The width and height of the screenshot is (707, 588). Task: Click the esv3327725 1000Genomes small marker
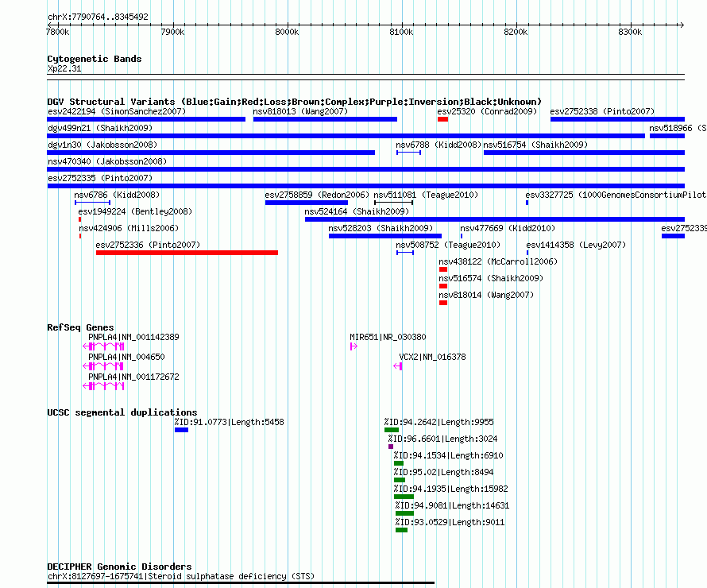(x=527, y=203)
